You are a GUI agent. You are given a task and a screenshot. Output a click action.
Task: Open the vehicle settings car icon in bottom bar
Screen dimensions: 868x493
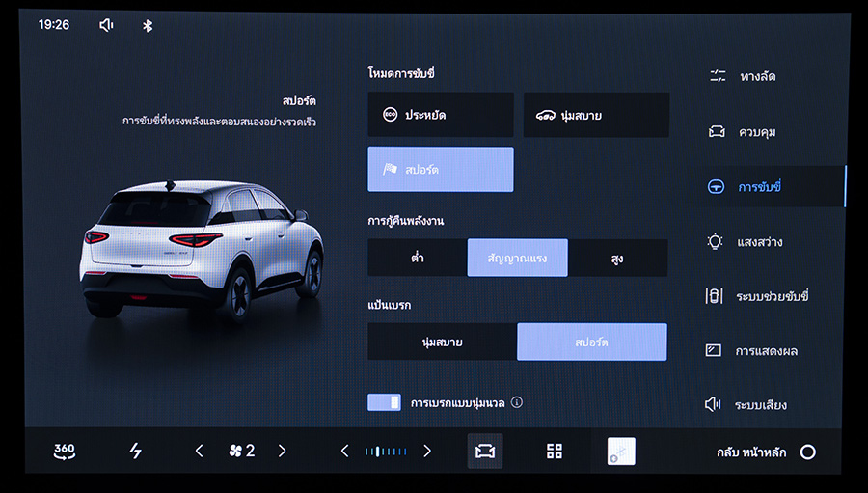click(x=484, y=452)
